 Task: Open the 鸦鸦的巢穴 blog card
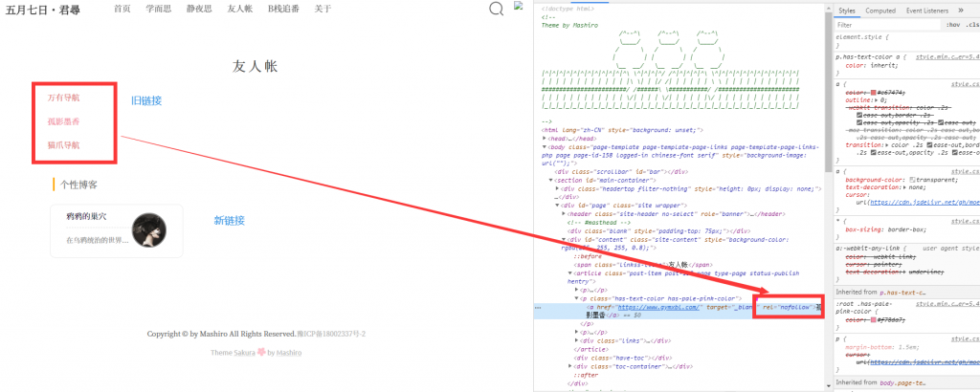pos(116,230)
